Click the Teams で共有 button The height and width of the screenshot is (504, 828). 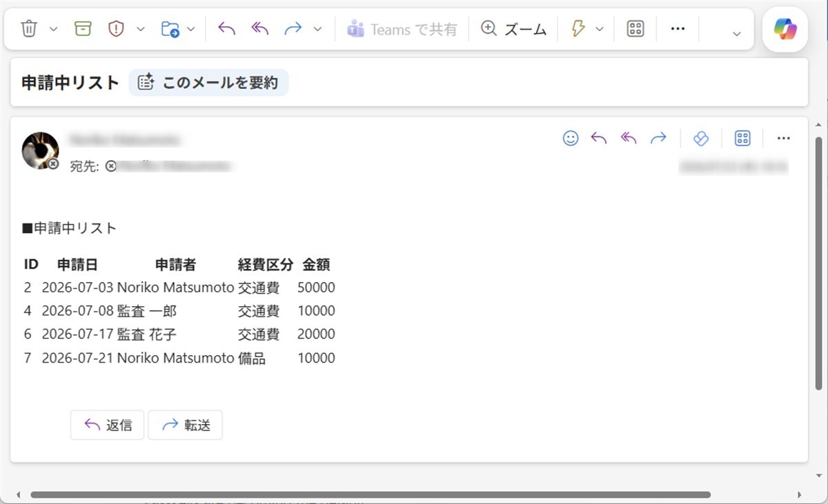pyautogui.click(x=402, y=29)
